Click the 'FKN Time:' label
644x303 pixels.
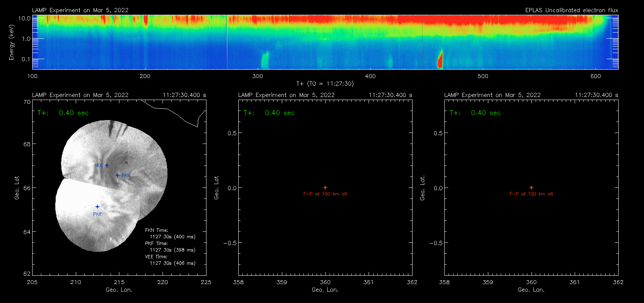[156, 230]
